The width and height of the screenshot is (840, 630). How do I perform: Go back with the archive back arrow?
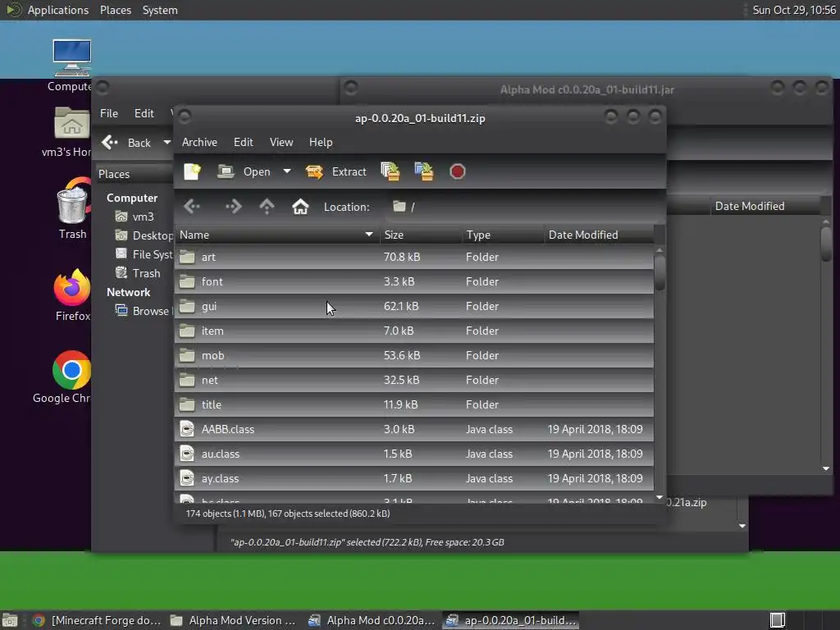click(x=192, y=206)
